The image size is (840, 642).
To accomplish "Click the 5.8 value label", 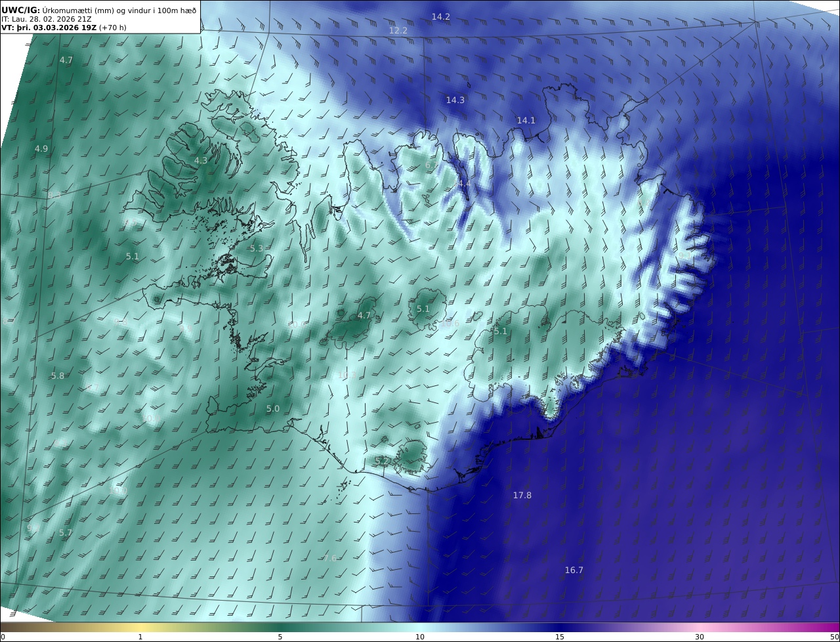I will pos(58,375).
